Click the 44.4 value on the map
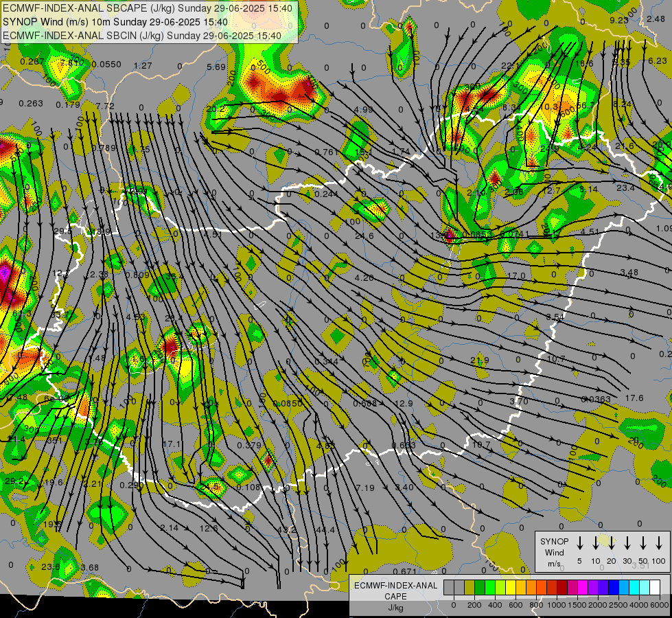Viewport: 672px width, 618px height. [x=325, y=530]
